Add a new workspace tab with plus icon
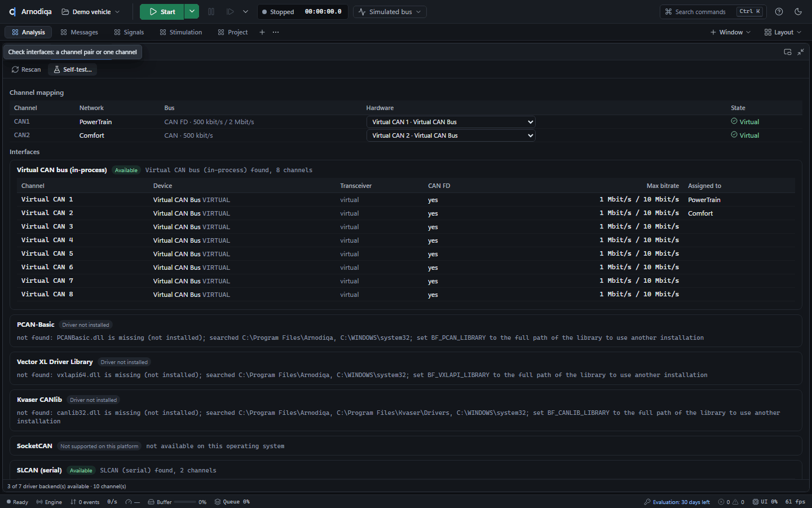Screen dimensions: 812x508 click(262, 32)
